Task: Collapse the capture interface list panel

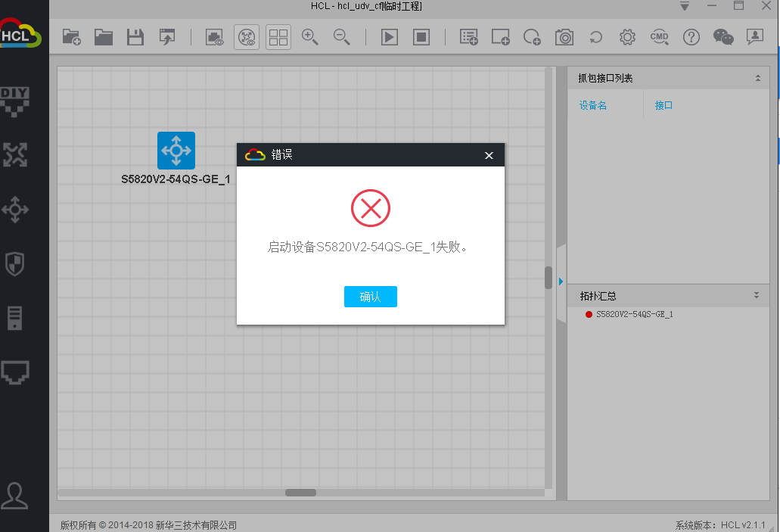Action: [x=757, y=79]
